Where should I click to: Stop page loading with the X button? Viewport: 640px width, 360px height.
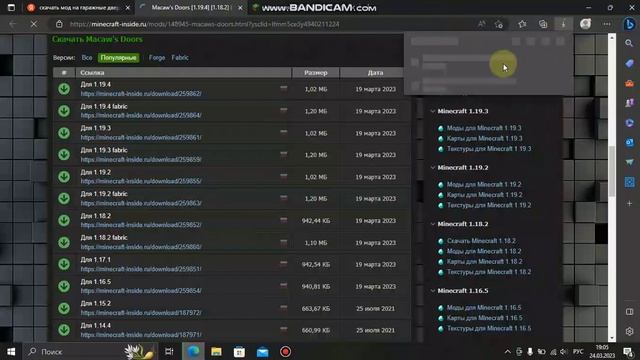(x=34, y=24)
